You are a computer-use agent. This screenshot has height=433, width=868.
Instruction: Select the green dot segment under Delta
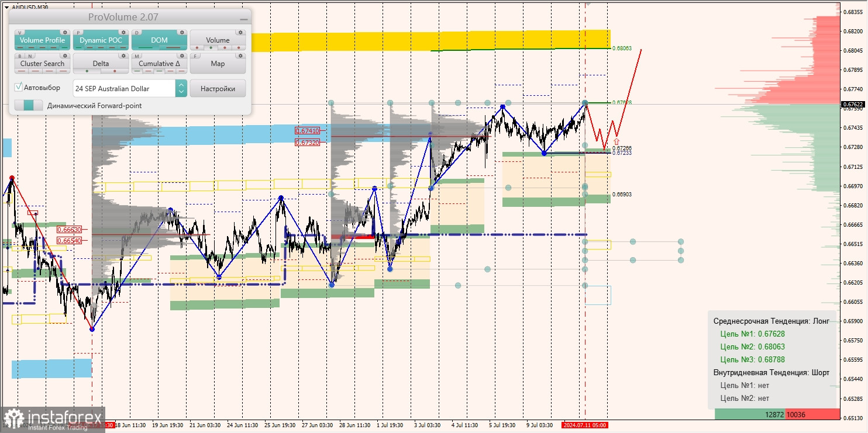(87, 71)
